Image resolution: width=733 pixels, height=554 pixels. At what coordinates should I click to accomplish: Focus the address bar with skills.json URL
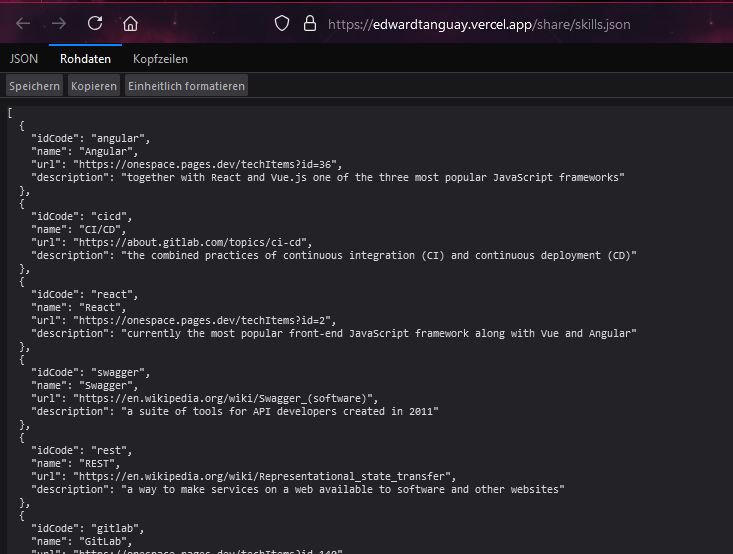pyautogui.click(x=480, y=23)
